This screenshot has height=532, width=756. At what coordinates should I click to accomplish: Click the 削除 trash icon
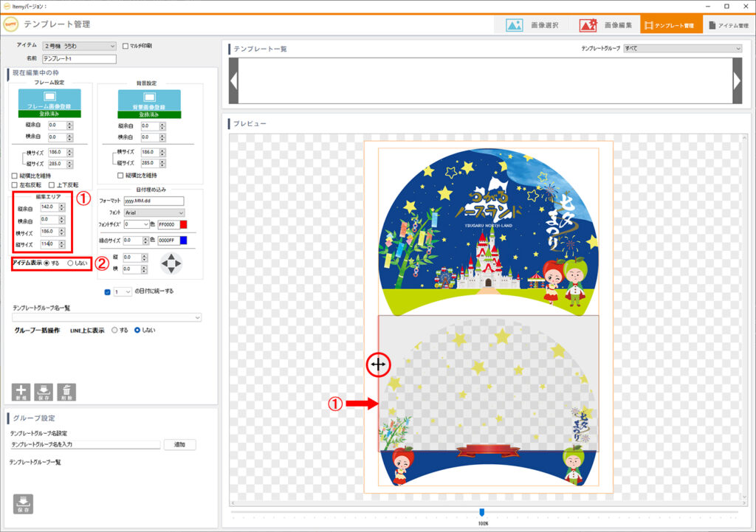point(66,391)
